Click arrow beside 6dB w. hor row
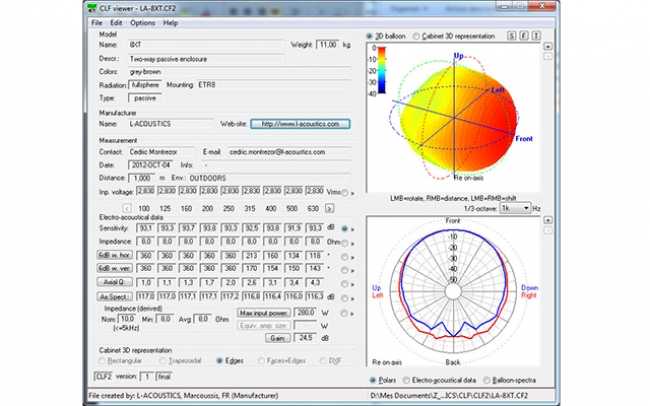 [353, 258]
